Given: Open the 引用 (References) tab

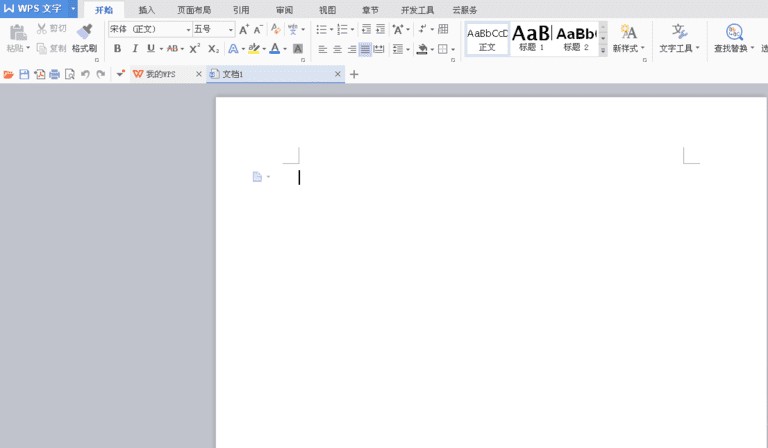Looking at the screenshot, I should pyautogui.click(x=241, y=10).
